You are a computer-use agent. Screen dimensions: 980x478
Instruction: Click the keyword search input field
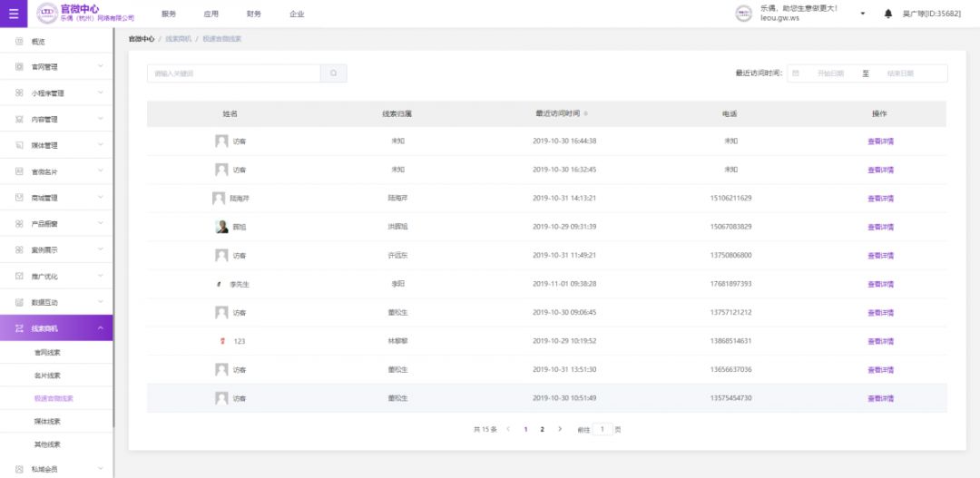(233, 73)
